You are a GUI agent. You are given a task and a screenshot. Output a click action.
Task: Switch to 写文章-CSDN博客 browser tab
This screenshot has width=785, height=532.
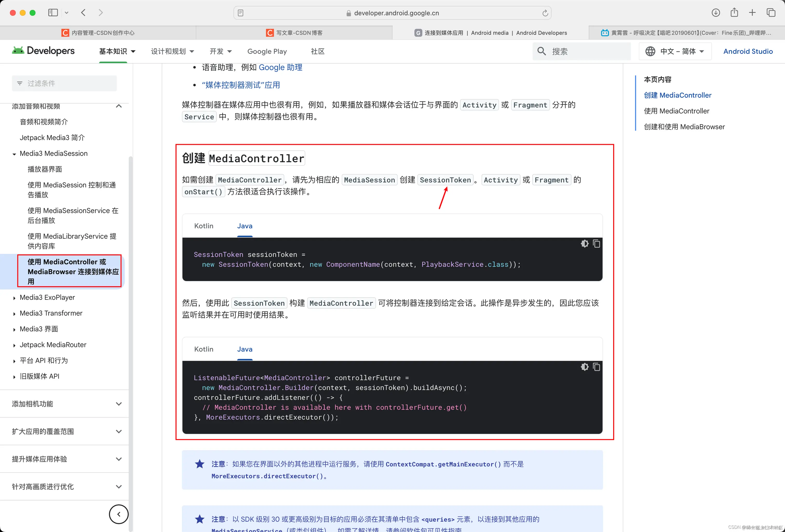click(x=294, y=33)
